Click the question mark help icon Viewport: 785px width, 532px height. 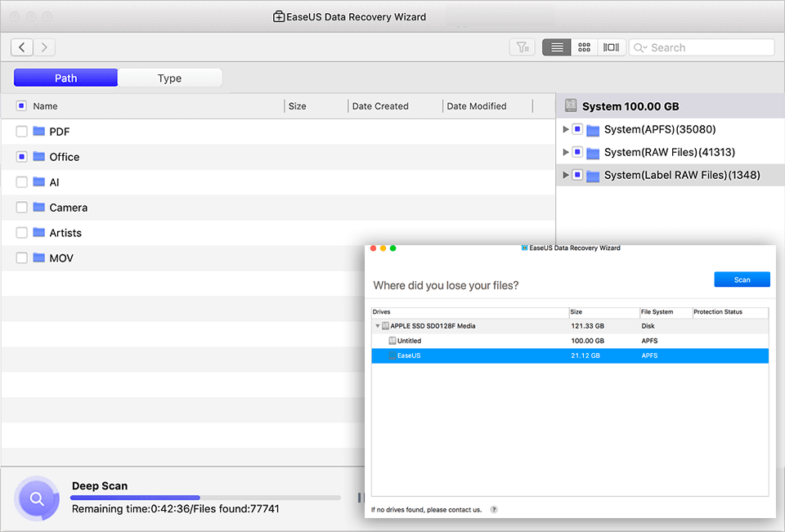pos(493,509)
